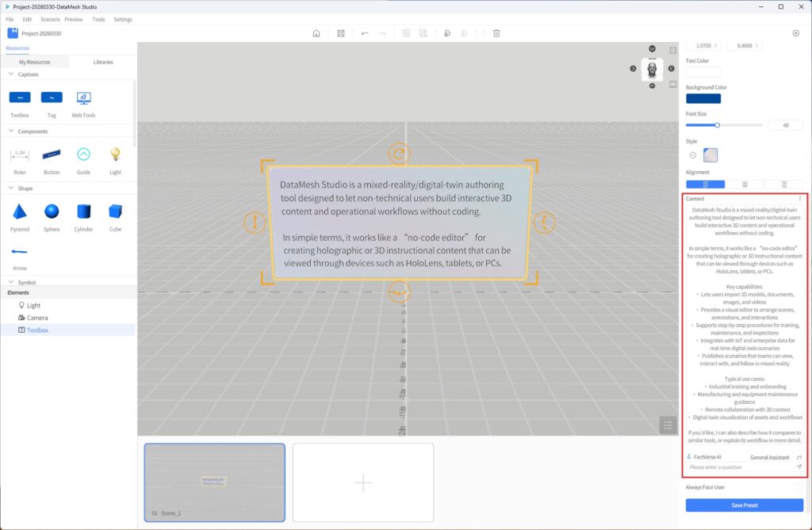Click the play preview icon at top right

pos(795,33)
